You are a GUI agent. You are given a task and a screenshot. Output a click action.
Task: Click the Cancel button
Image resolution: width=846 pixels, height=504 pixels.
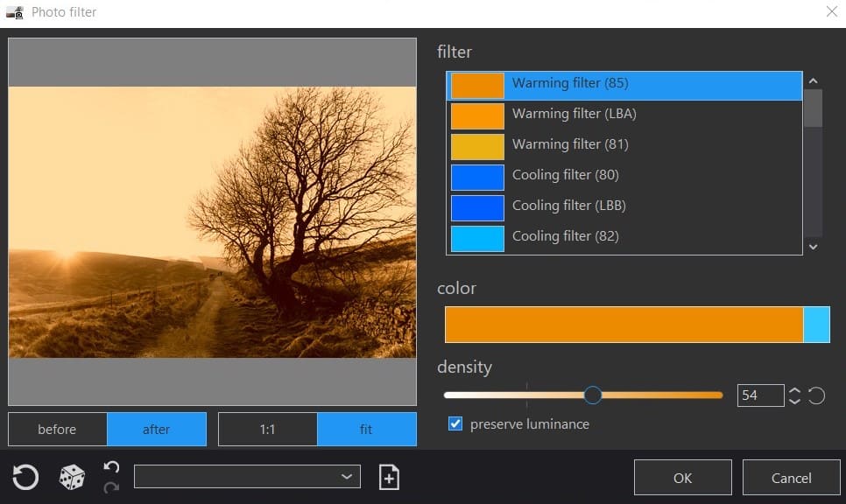click(x=792, y=478)
